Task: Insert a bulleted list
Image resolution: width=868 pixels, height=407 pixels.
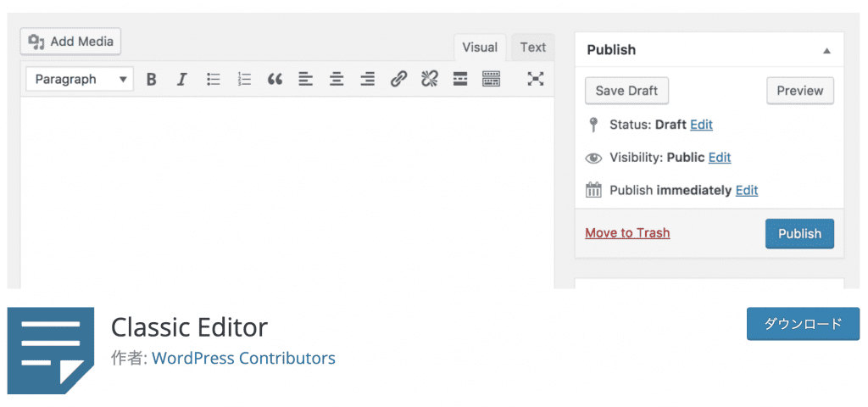Action: tap(214, 80)
